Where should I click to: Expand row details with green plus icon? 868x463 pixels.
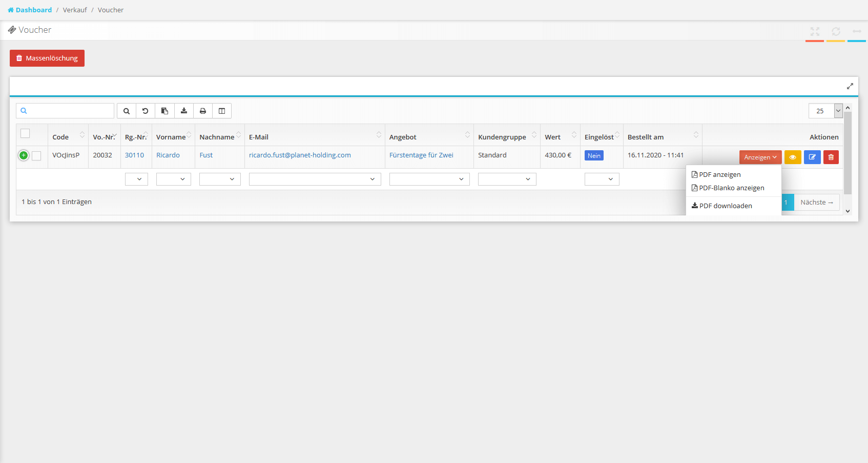[x=24, y=155]
